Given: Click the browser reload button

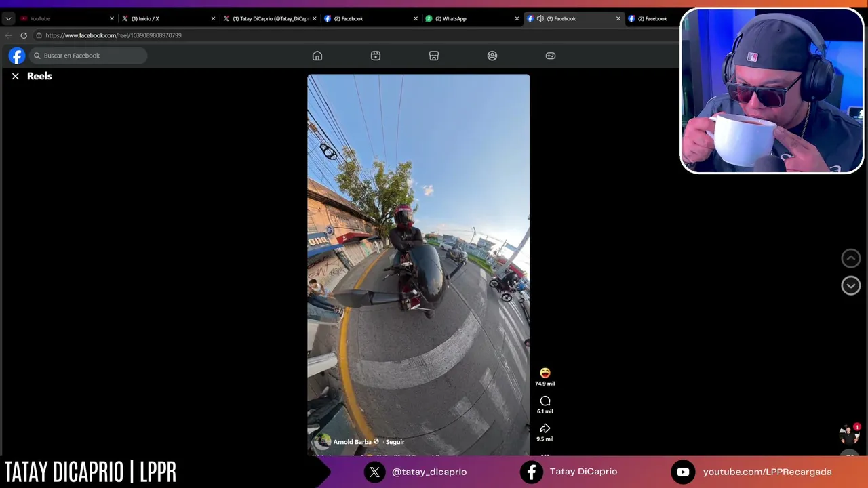Looking at the screenshot, I should (24, 35).
